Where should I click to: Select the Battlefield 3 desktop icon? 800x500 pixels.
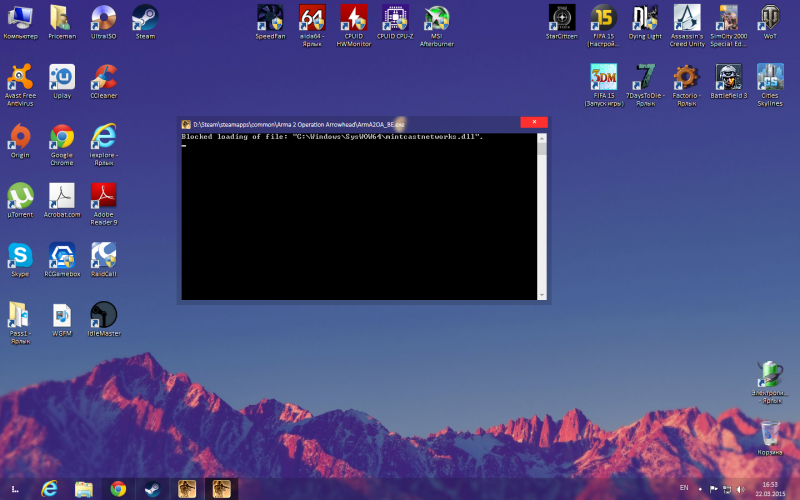tap(728, 78)
